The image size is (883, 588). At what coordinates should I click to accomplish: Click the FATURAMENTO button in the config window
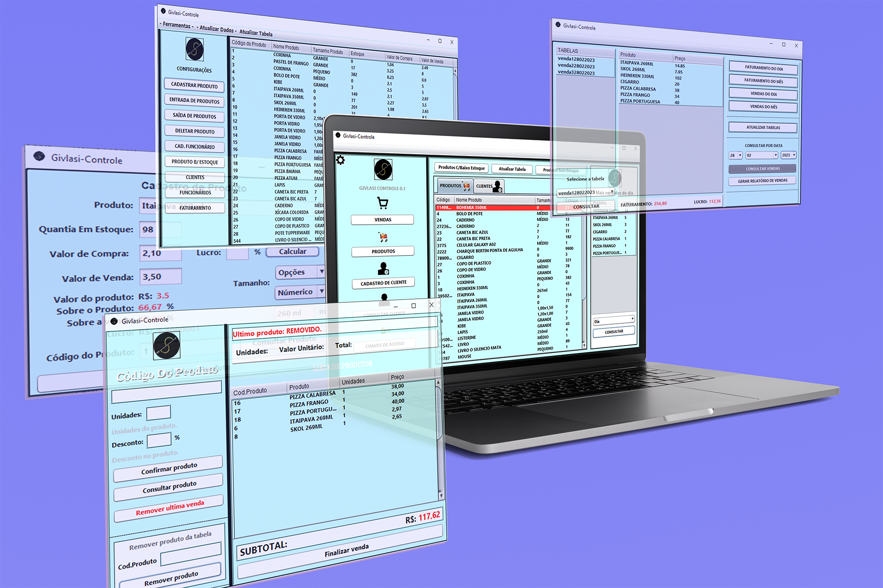point(195,208)
